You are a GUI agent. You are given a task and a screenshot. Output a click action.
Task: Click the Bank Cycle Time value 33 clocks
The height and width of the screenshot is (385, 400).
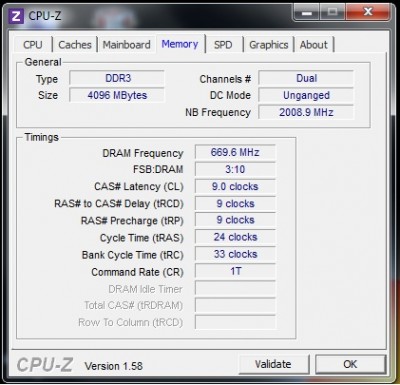(235, 254)
